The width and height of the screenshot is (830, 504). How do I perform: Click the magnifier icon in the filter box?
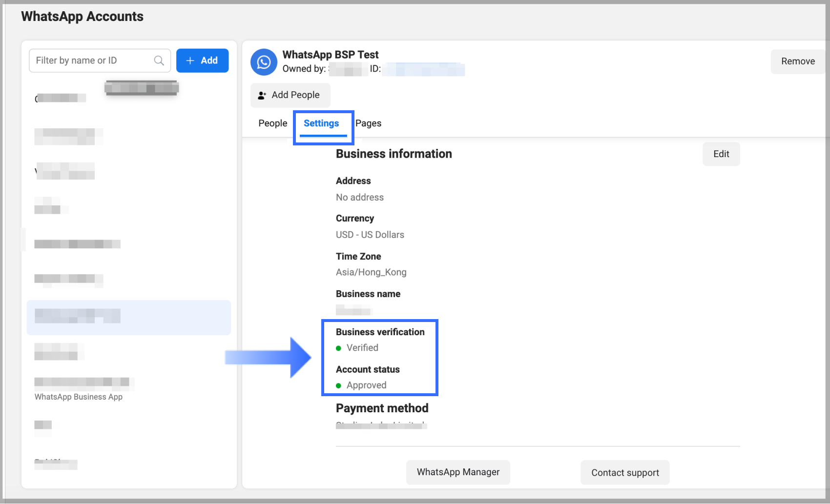159,60
